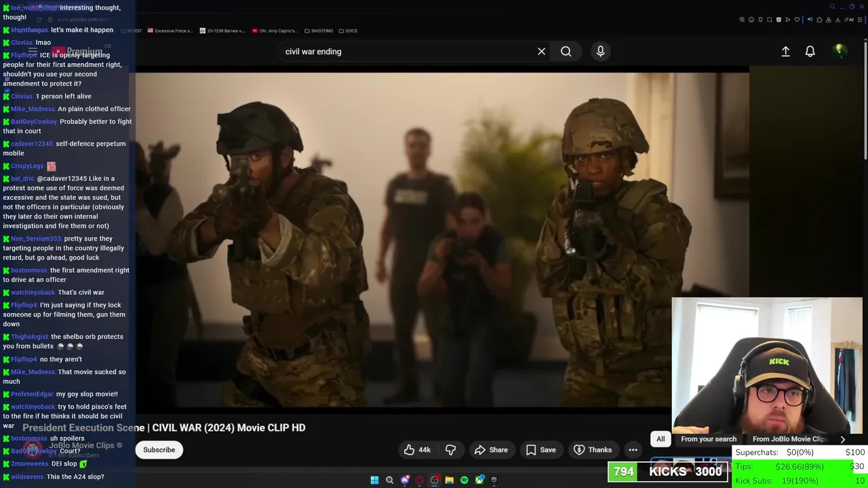Open the Ofc. Amy Caprio's bookmark

[275, 30]
